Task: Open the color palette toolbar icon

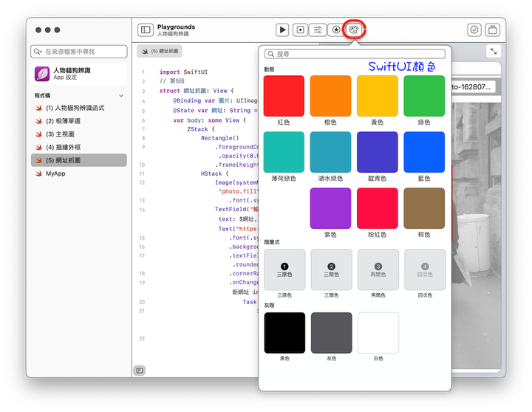Action: 354,30
